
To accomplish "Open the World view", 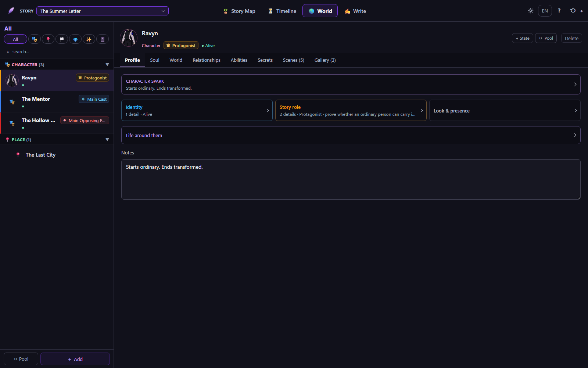I will (x=320, y=11).
